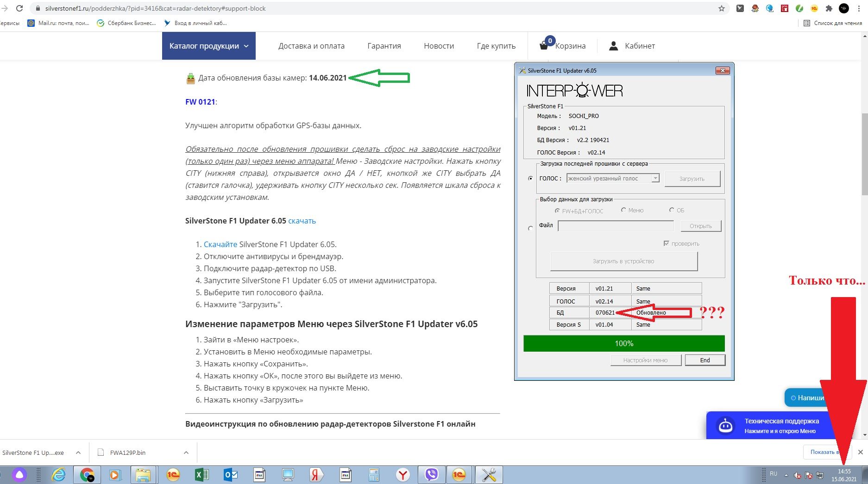
Task: Go to the Гарантия page
Action: coord(384,46)
